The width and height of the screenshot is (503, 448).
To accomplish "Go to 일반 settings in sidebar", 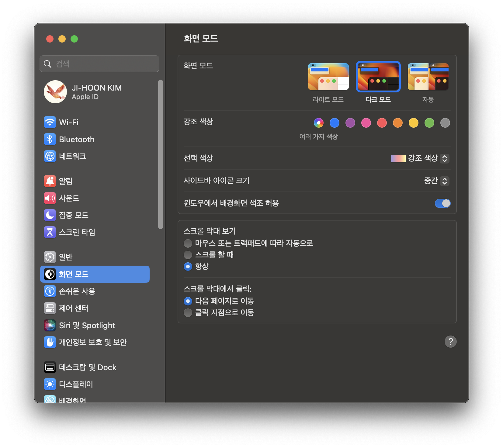I will click(x=95, y=257).
